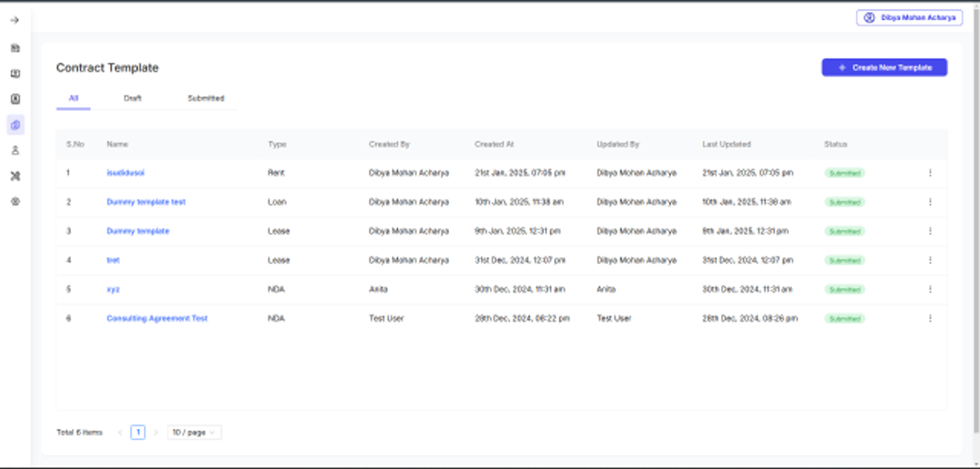This screenshot has width=980, height=469.
Task: Go to the previous page with the left chevron
Action: coord(120,432)
